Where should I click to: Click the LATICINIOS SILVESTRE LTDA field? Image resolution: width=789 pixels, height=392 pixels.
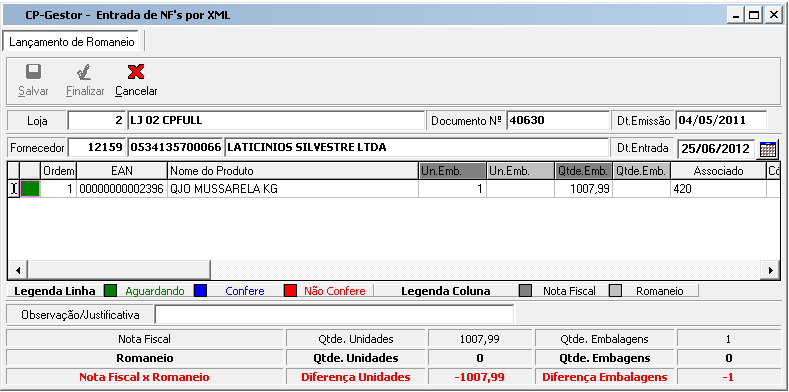tap(416, 148)
